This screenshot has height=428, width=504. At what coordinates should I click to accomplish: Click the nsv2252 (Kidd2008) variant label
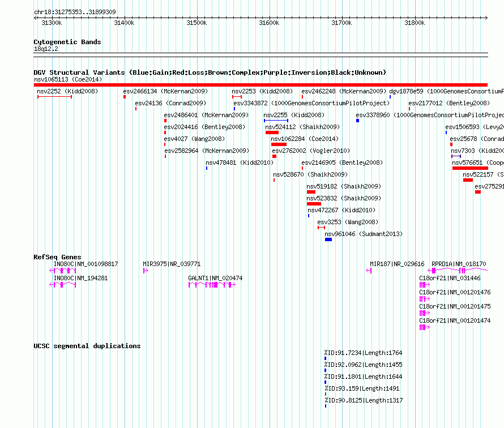click(67, 91)
